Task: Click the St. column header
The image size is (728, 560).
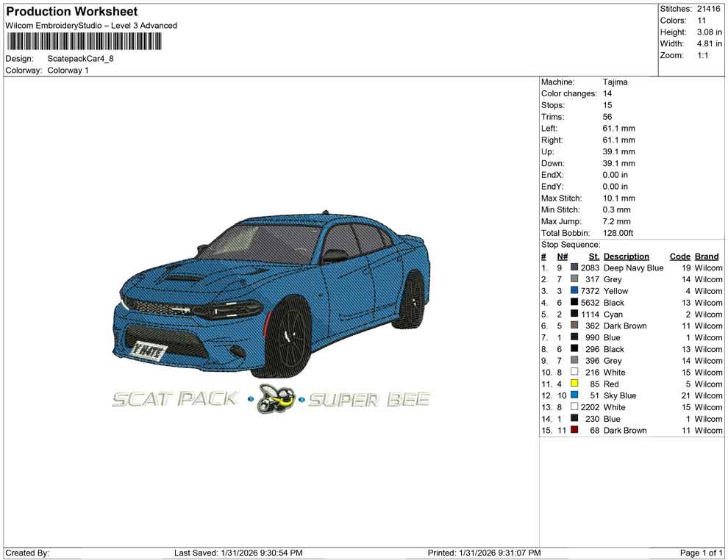Action: 593,256
